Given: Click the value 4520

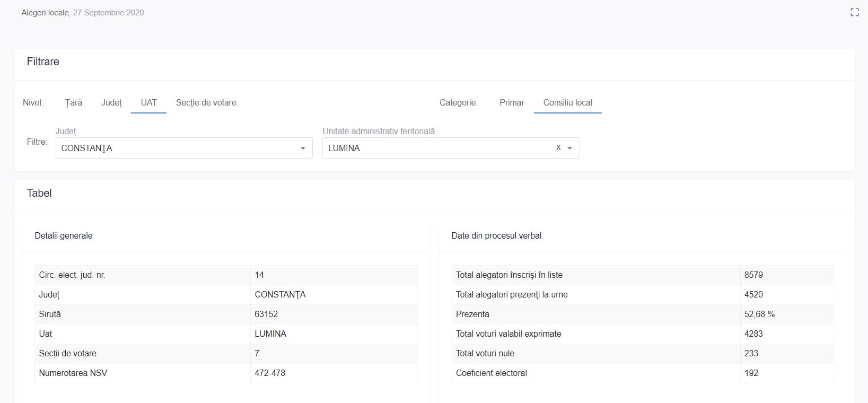Looking at the screenshot, I should (753, 294).
